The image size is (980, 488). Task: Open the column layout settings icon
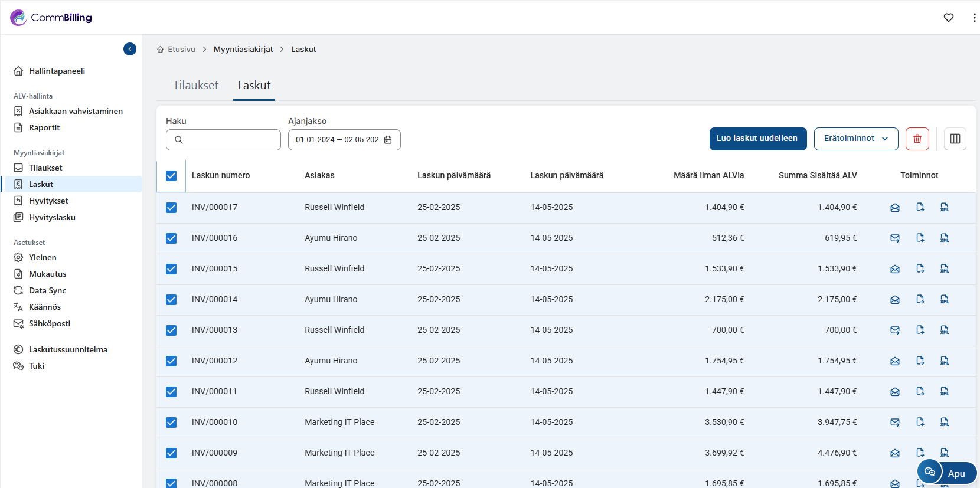tap(955, 139)
